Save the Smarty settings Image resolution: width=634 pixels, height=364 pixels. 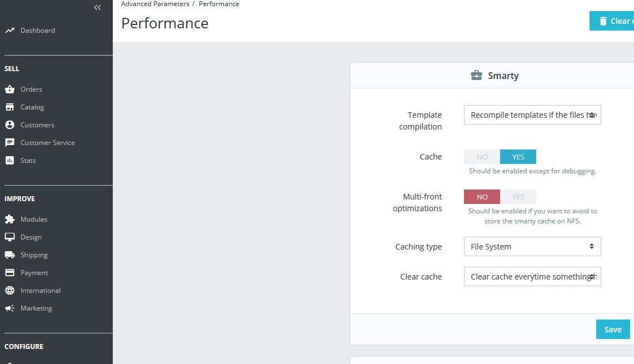tap(612, 330)
